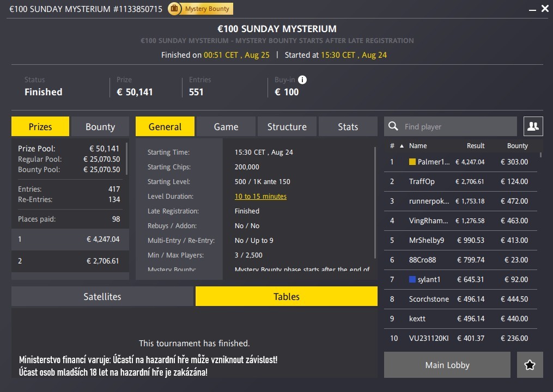Switch to the Bounty tab
This screenshot has height=392, width=553.
(x=100, y=126)
